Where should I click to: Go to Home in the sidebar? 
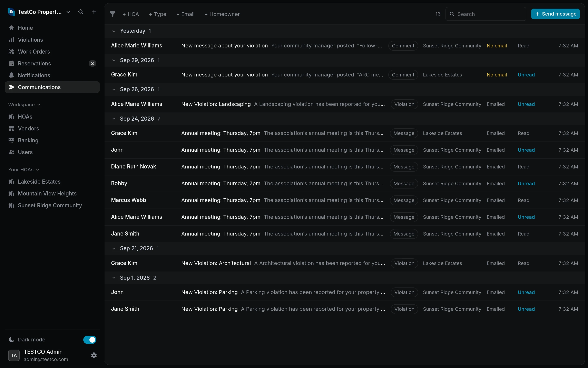click(52, 28)
